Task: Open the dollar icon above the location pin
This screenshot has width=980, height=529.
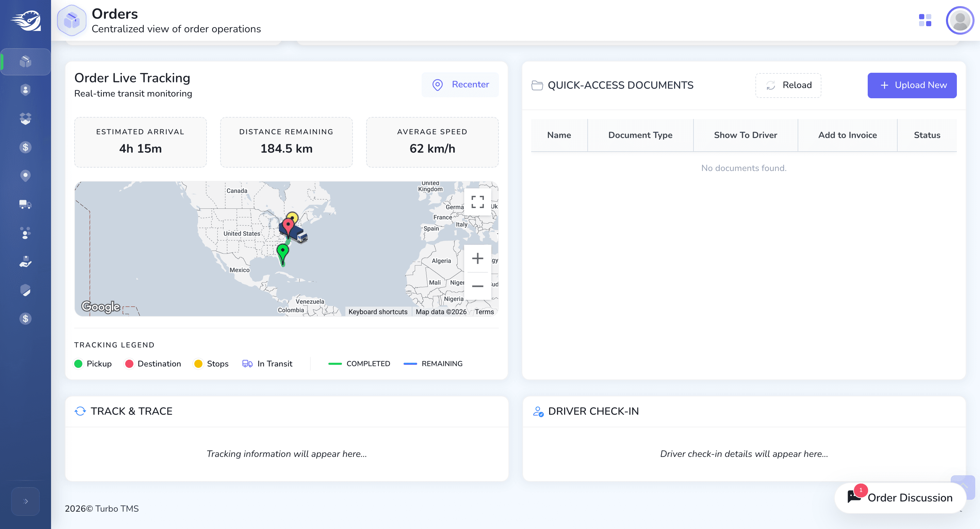Action: tap(25, 147)
